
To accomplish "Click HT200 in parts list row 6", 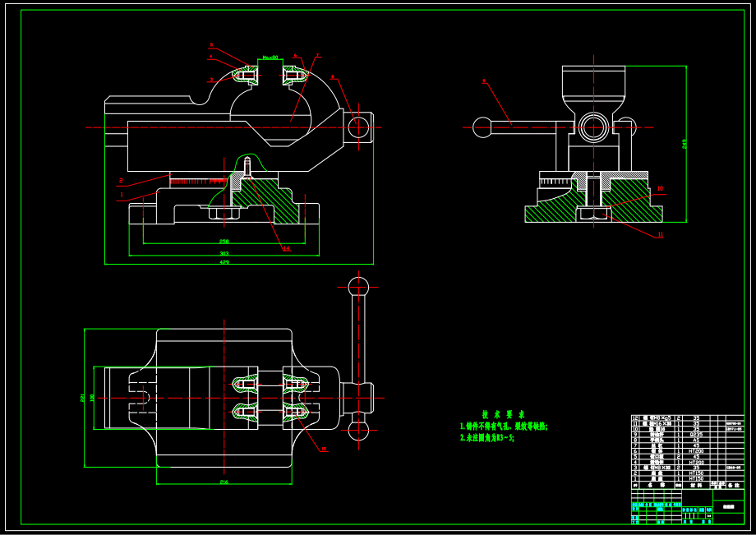I will coord(696,451).
